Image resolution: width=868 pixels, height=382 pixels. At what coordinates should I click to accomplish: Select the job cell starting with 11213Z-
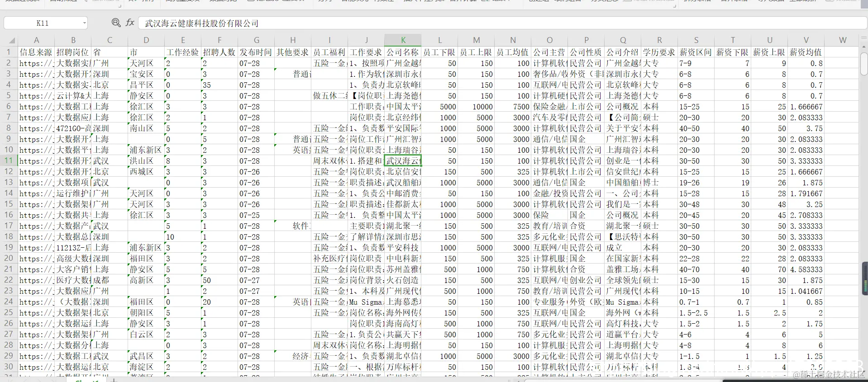[x=73, y=248]
